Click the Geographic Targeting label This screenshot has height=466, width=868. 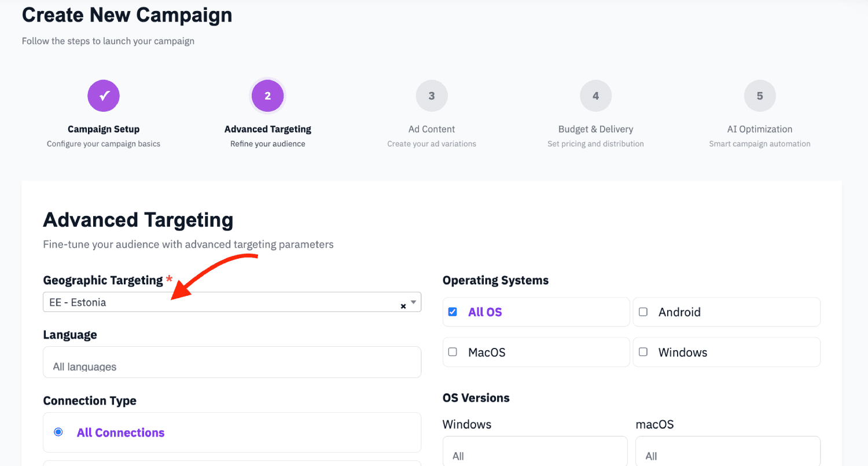tap(103, 280)
